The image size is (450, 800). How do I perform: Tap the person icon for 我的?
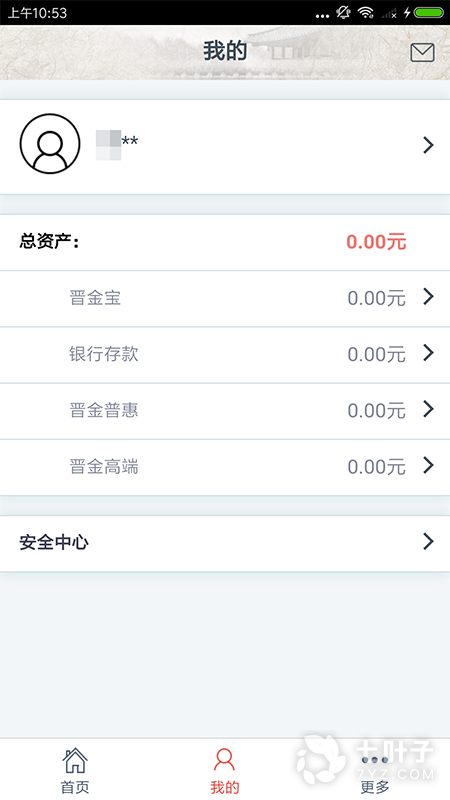(224, 760)
